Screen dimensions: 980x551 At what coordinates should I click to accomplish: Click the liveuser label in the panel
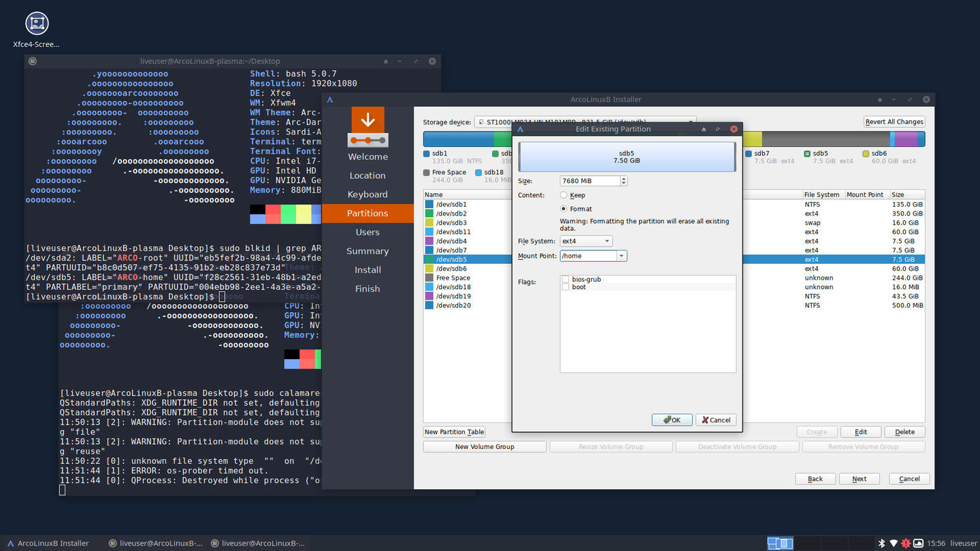click(963, 543)
